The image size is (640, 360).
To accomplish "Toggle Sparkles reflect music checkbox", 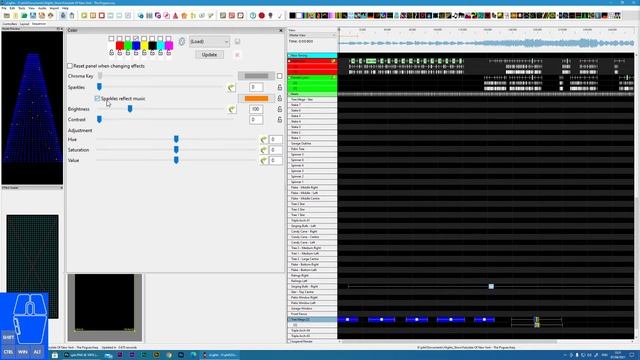I will [97, 98].
